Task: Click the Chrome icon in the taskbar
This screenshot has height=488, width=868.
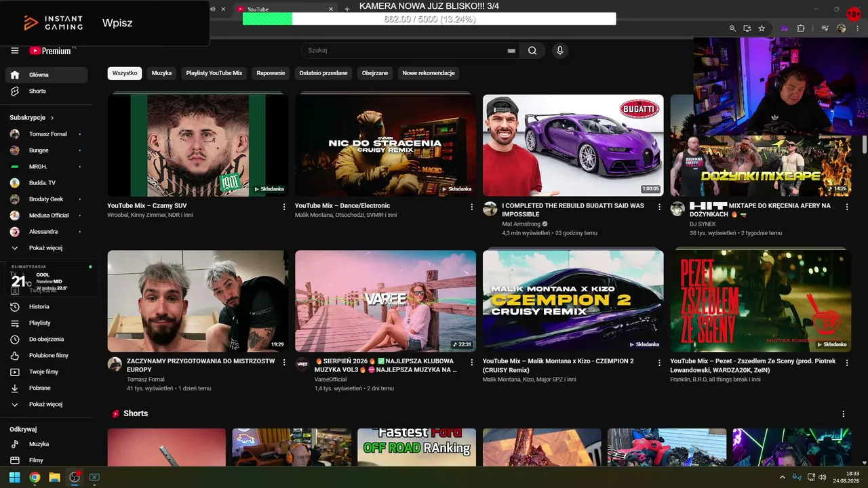Action: [x=35, y=477]
